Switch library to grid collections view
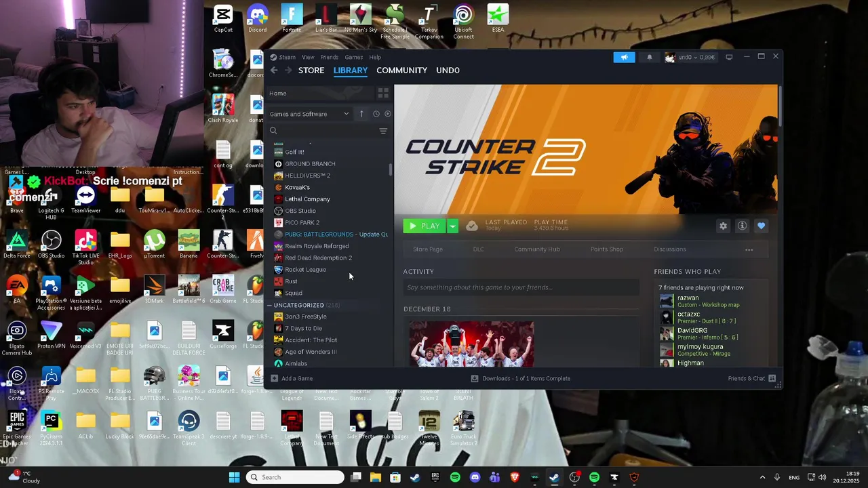 coord(383,93)
